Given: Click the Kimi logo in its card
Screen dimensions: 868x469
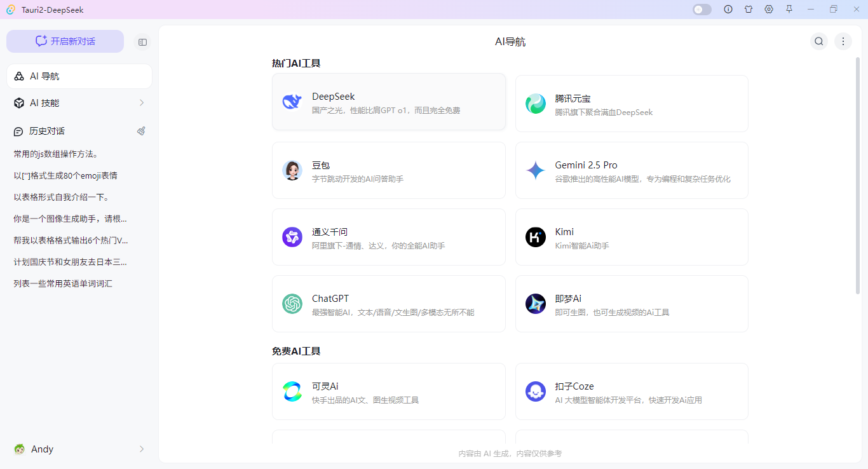Looking at the screenshot, I should click(536, 237).
